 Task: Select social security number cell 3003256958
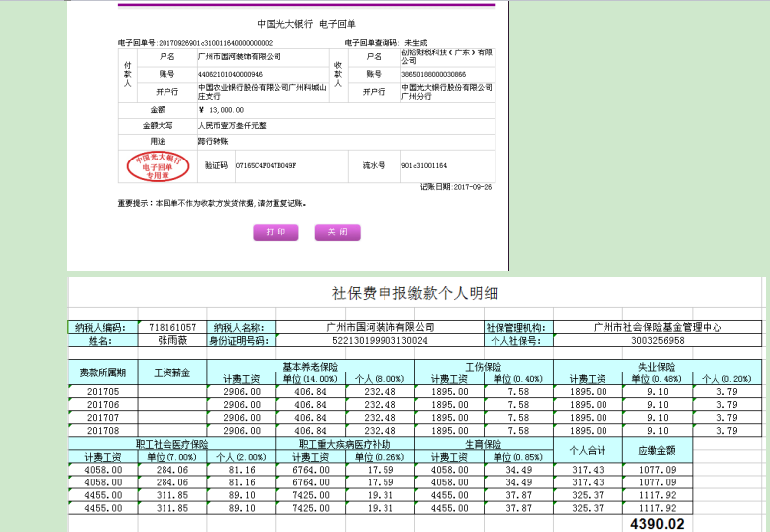658,340
